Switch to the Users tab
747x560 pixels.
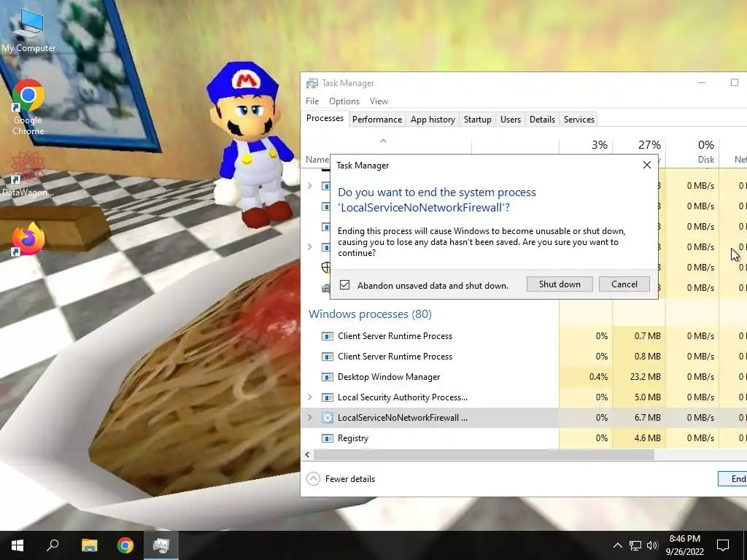[510, 119]
